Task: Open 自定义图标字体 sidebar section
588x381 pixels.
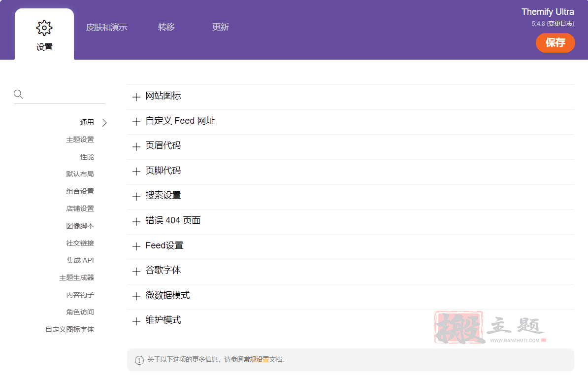Action: click(x=70, y=330)
